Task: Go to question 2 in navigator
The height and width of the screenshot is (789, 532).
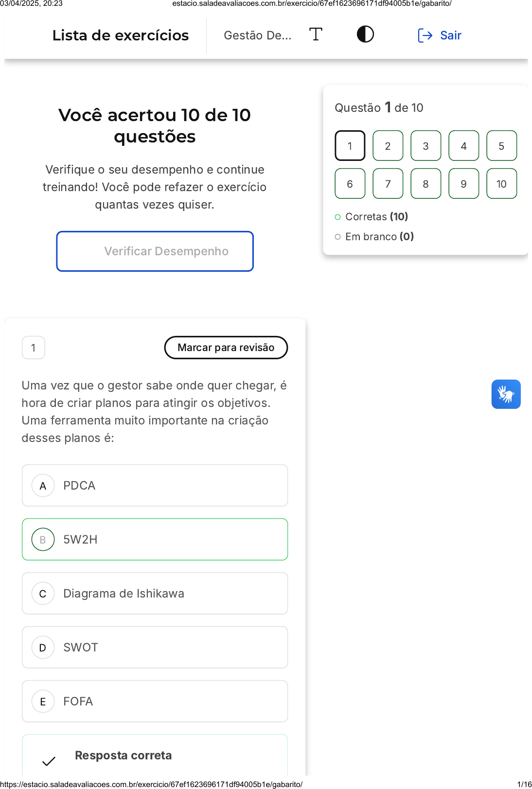Action: pos(388,146)
